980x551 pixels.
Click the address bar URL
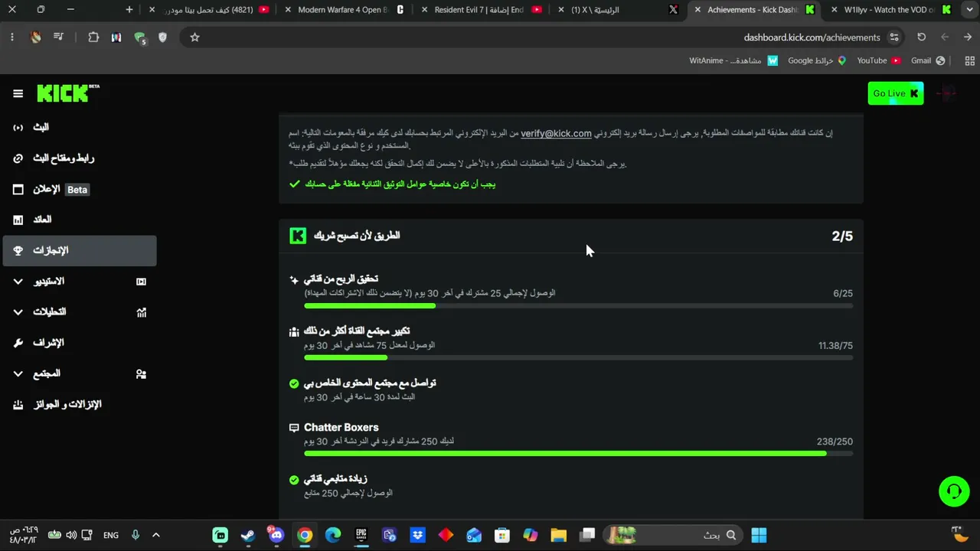(812, 37)
